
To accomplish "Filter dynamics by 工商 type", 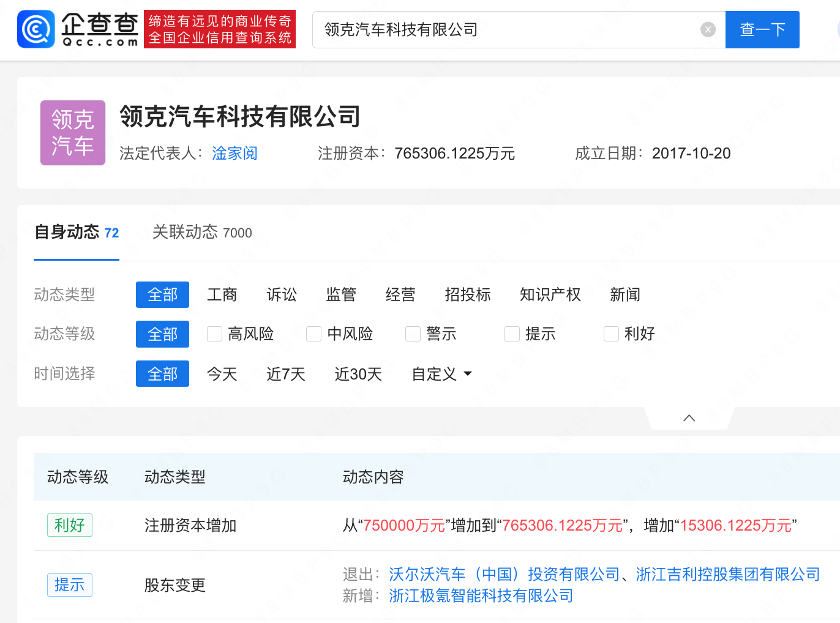I will click(222, 295).
